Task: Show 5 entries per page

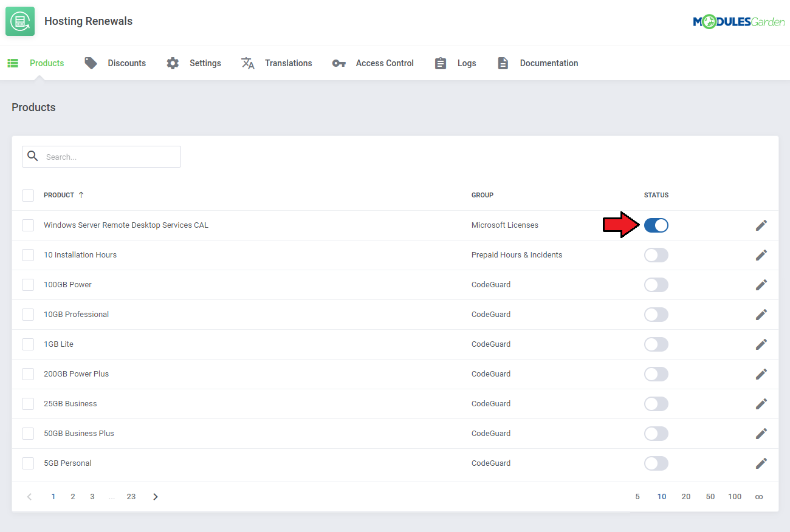Action: (x=637, y=497)
